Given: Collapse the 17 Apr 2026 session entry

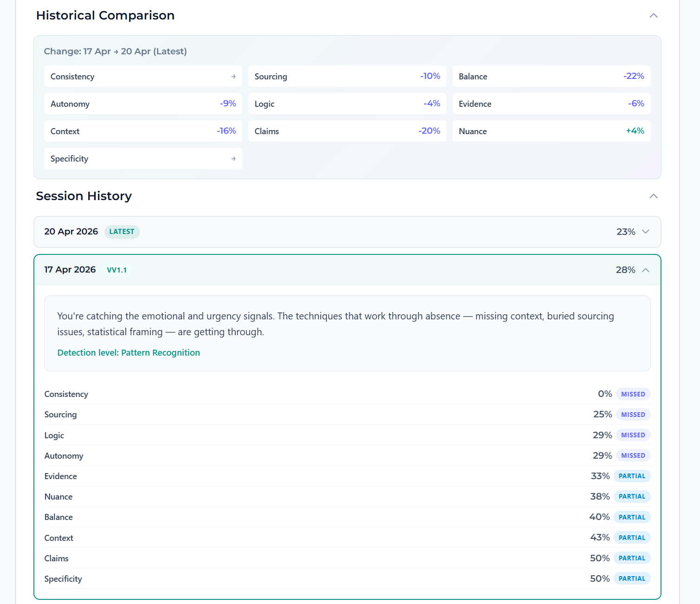Looking at the screenshot, I should tap(646, 269).
